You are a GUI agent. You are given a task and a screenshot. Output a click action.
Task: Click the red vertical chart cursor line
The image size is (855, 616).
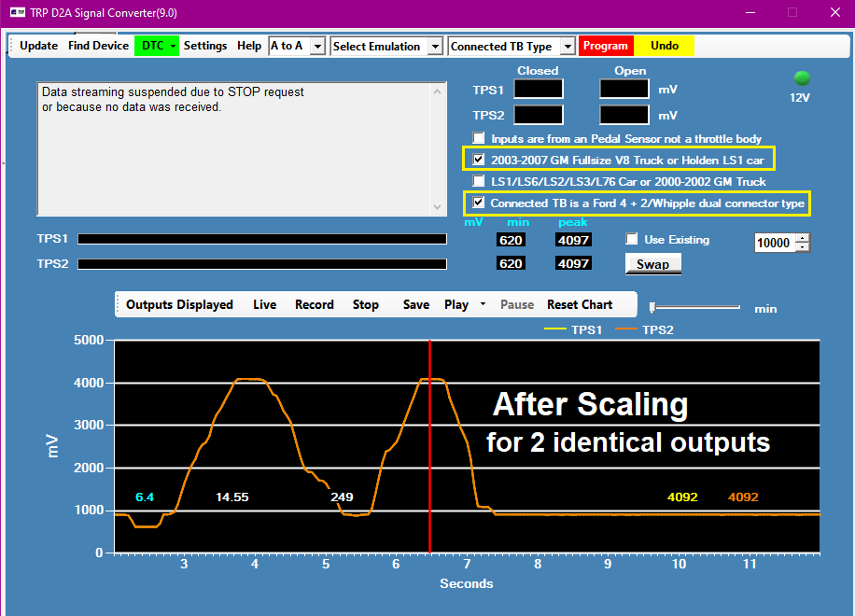(429, 447)
